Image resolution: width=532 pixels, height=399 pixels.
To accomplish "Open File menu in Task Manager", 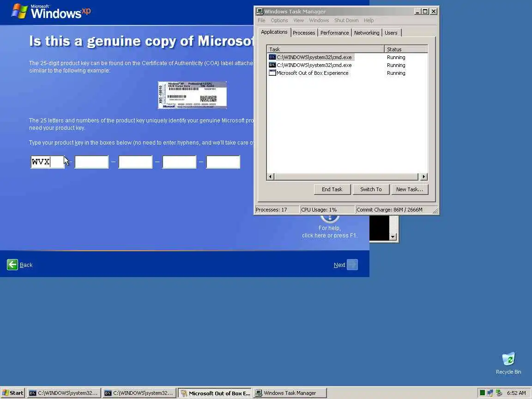I will [x=261, y=20].
